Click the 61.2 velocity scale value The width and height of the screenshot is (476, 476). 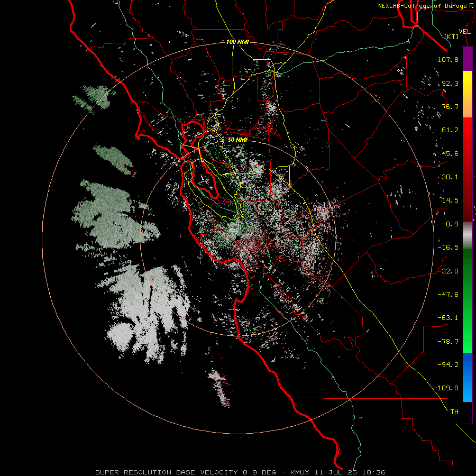pos(450,130)
